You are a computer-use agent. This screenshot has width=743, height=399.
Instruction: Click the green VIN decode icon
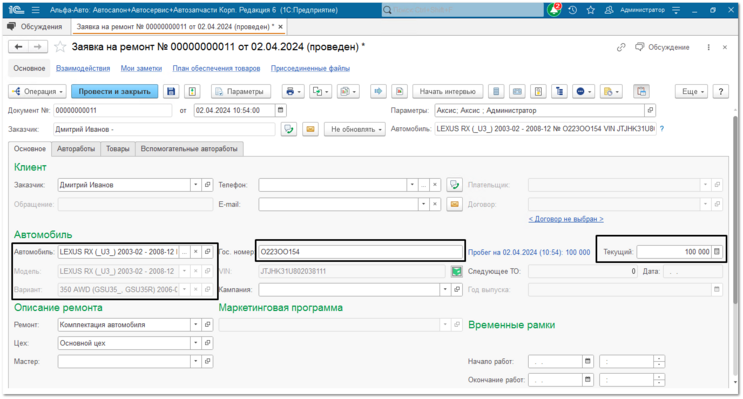(x=456, y=272)
